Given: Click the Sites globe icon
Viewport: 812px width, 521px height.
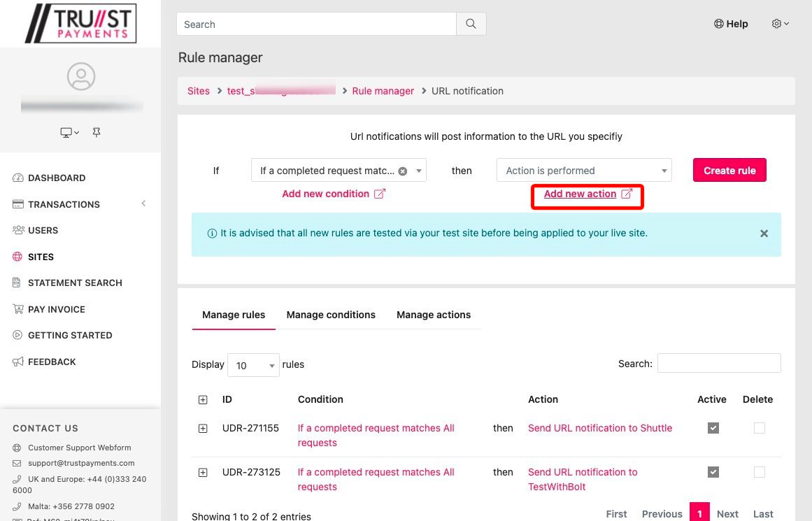Looking at the screenshot, I should pyautogui.click(x=17, y=257).
